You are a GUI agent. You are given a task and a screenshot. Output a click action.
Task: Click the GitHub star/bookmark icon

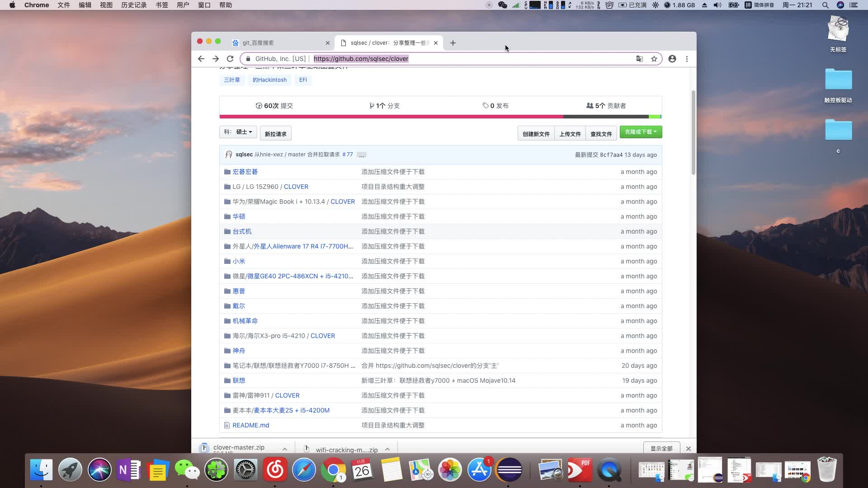[x=654, y=58]
